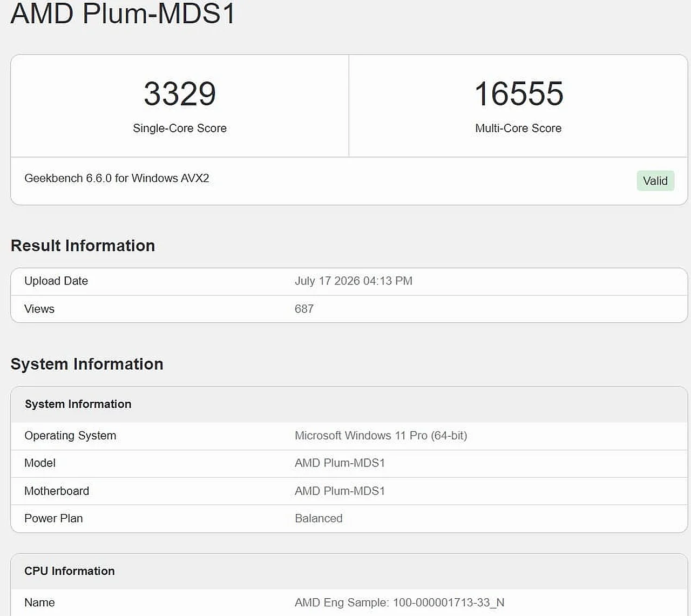The width and height of the screenshot is (691, 616).
Task: Click the Result Information heading
Action: click(83, 246)
